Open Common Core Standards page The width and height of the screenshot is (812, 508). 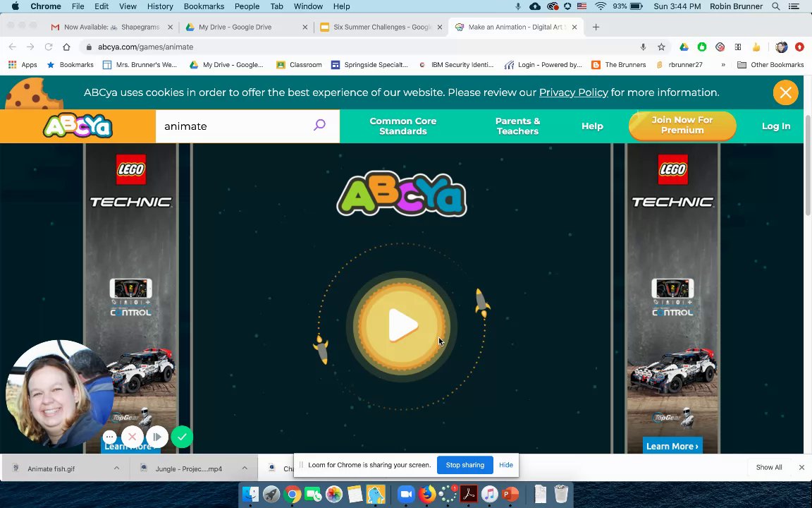403,126
